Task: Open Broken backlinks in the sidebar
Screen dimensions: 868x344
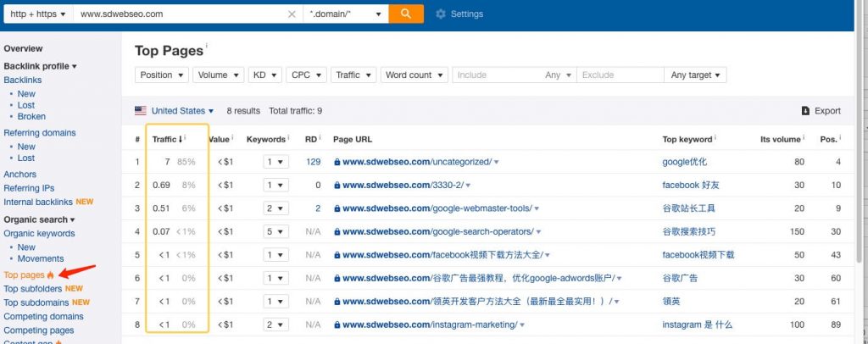Action: 31,117
